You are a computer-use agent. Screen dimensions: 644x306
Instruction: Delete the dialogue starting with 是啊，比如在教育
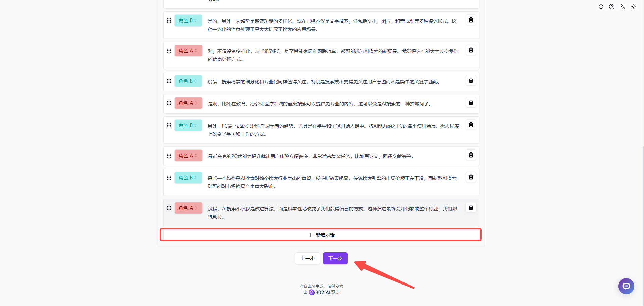[x=471, y=103]
